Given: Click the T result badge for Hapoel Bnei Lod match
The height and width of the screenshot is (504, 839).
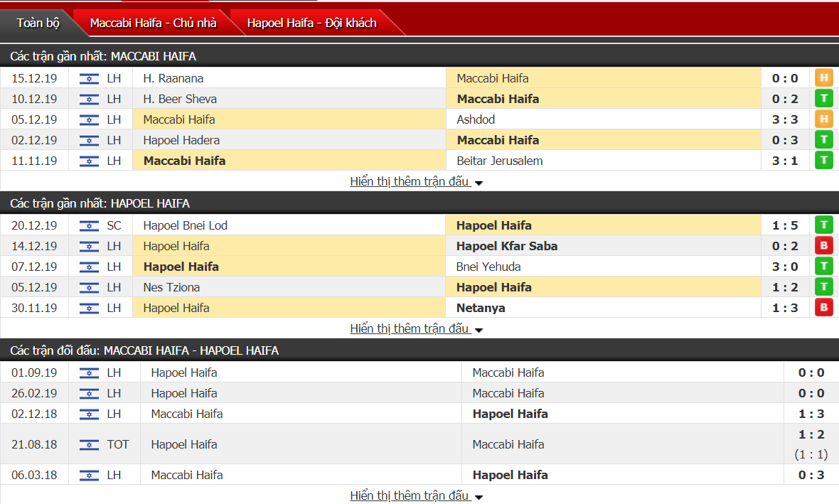Looking at the screenshot, I should click(x=824, y=225).
